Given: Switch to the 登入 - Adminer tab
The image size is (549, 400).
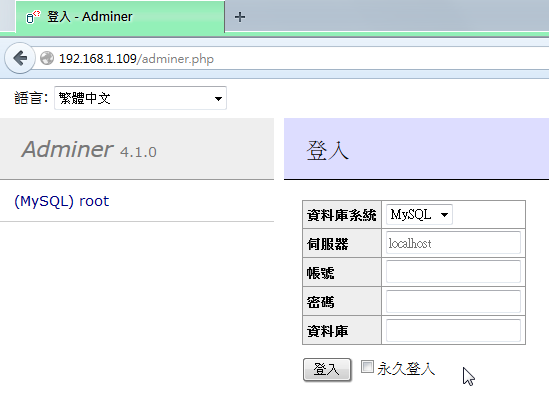Looking at the screenshot, I should click(x=120, y=16).
